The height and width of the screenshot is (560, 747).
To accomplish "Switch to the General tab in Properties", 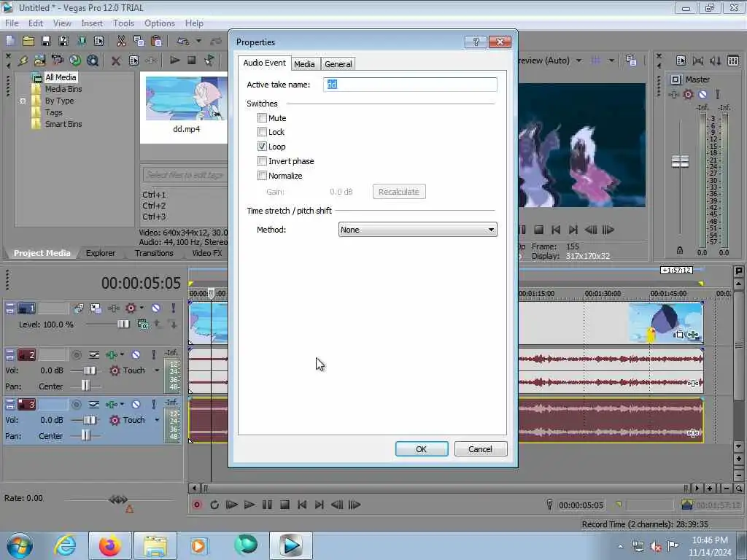I will pos(338,64).
